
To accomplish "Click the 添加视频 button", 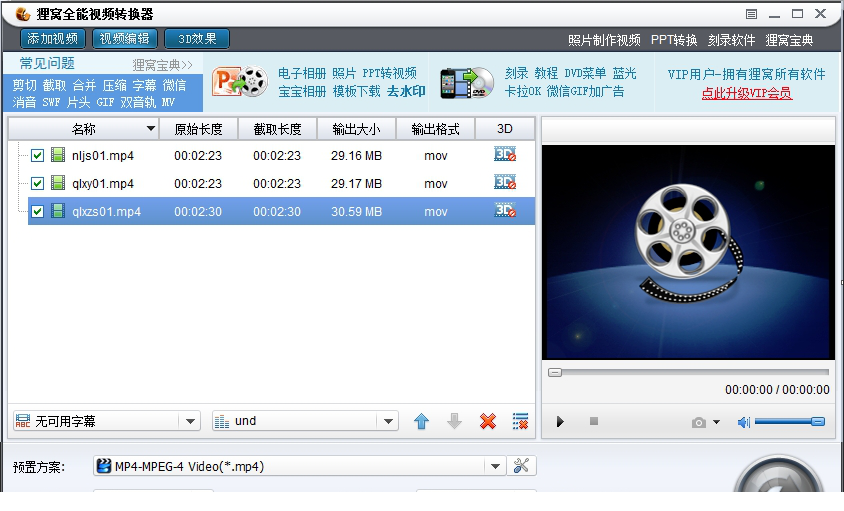I will pos(53,39).
